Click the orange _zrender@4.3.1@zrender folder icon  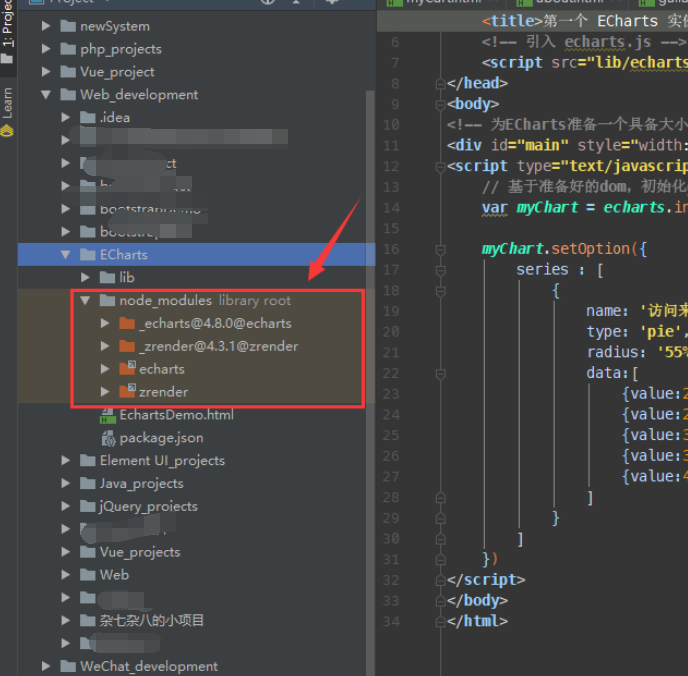click(x=127, y=347)
